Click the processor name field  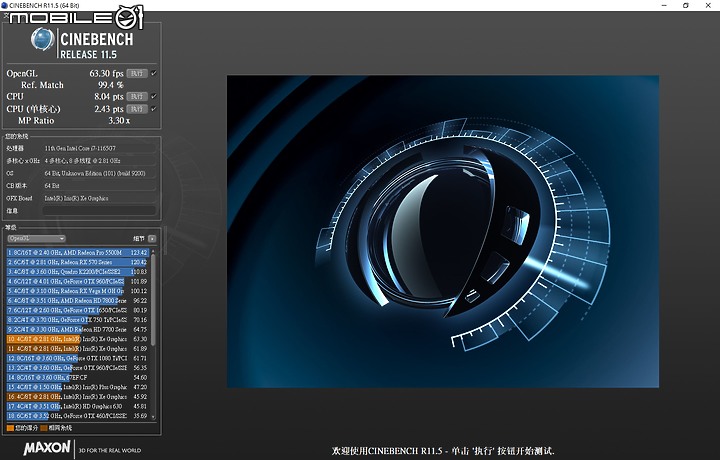(x=99, y=148)
